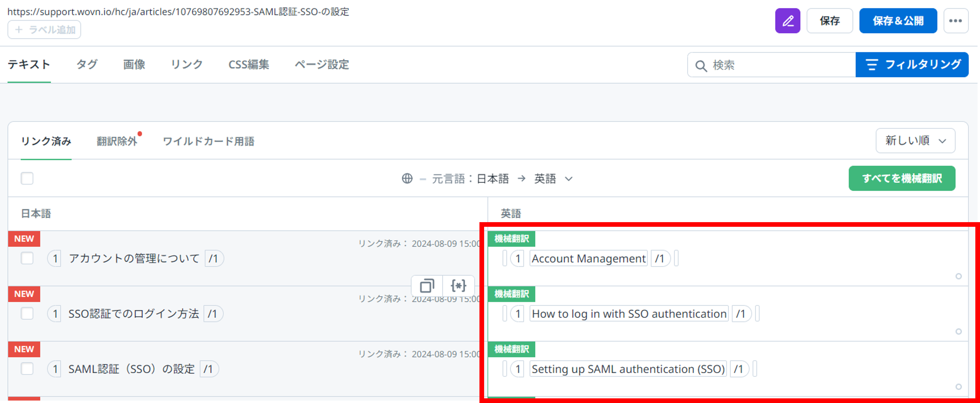Switch to the タグ tab
The height and width of the screenshot is (403, 980).
tap(87, 65)
